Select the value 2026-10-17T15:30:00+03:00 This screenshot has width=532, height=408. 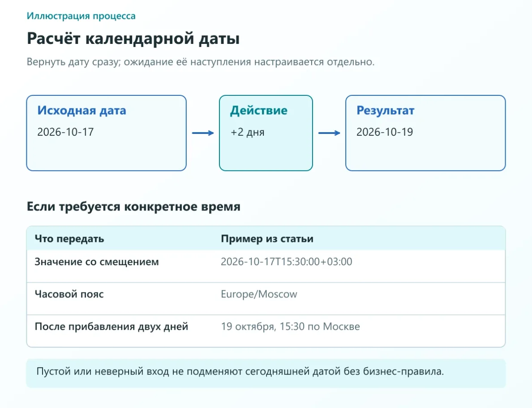coord(286,262)
